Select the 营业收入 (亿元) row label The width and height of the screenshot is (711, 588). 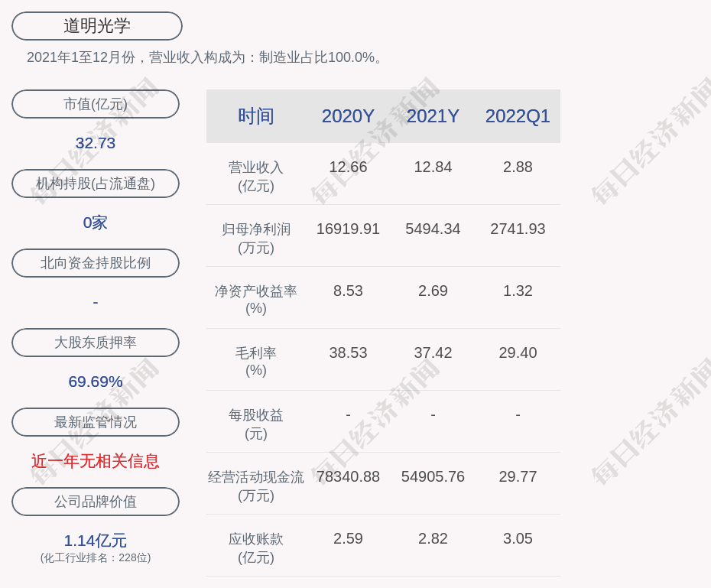(256, 177)
